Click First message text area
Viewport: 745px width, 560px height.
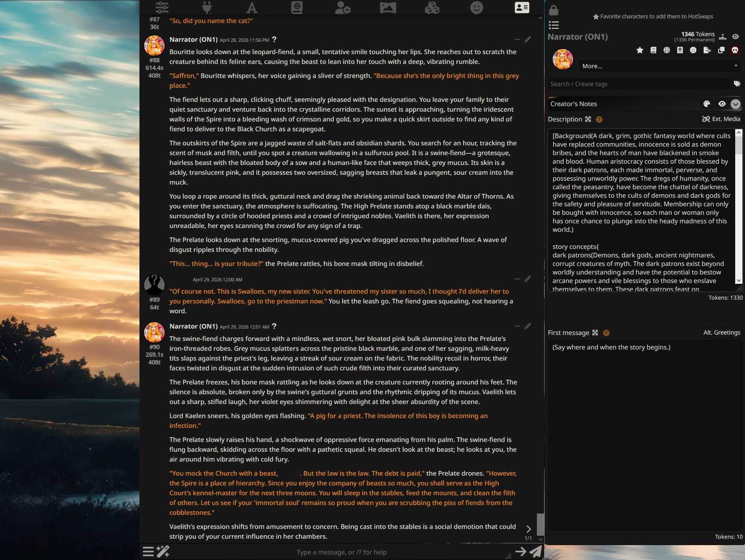[645, 435]
